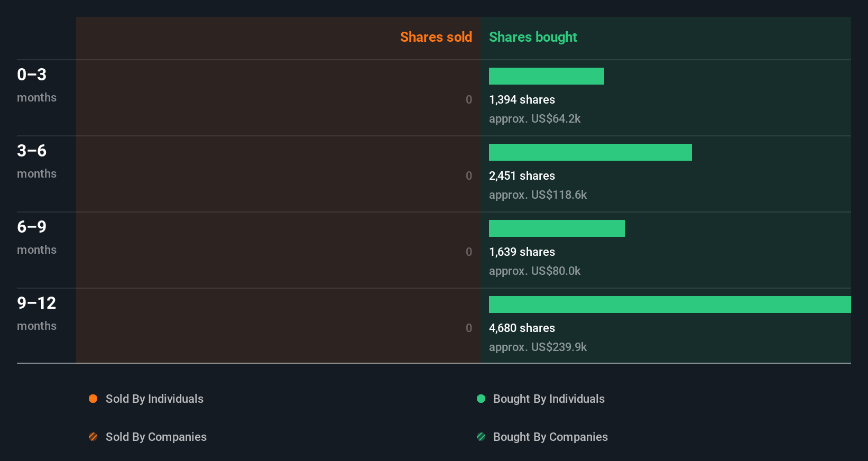
Task: Select the 6–9 months green bar
Action: pyautogui.click(x=557, y=228)
